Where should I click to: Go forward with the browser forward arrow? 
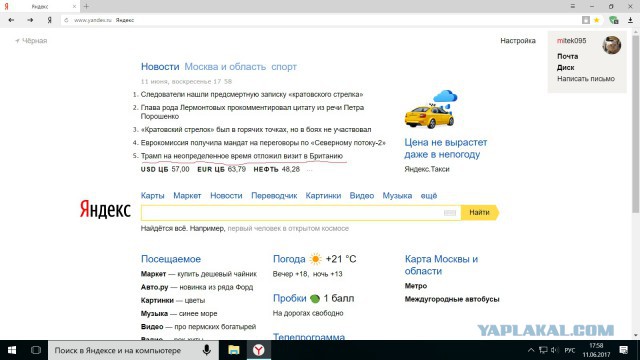tap(30, 20)
